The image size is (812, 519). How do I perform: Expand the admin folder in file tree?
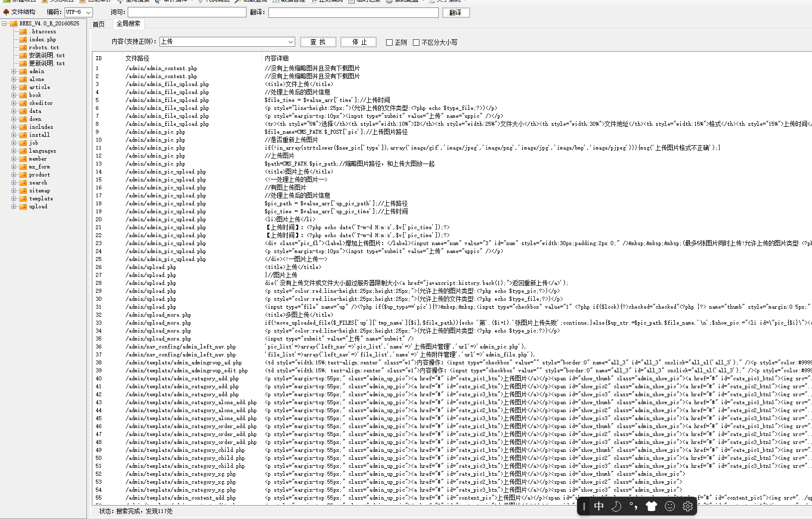14,71
